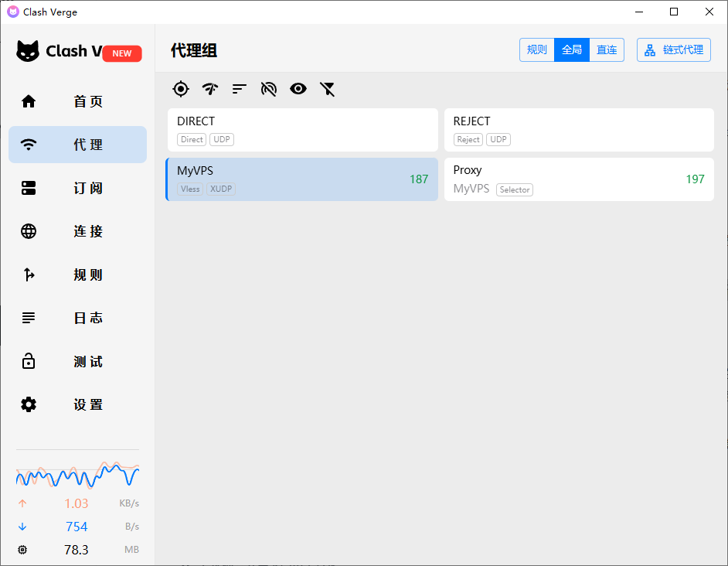Click the Reject tag on REJECT card
The image size is (728, 566).
click(468, 139)
